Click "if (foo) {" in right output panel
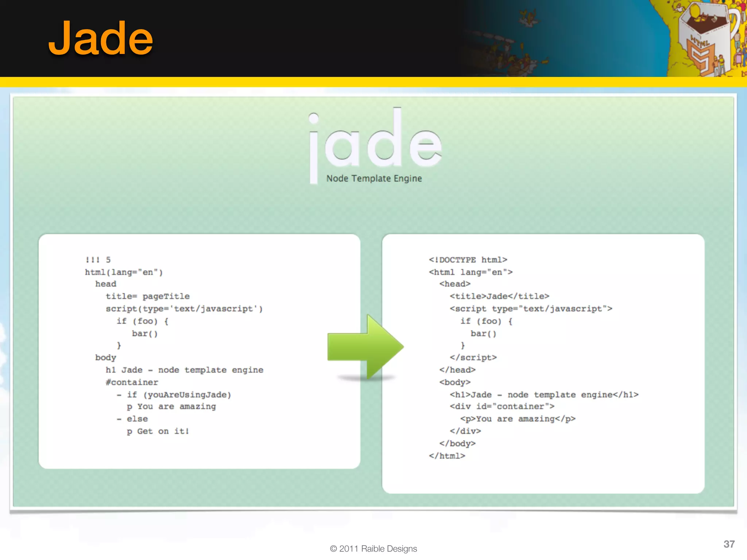The height and width of the screenshot is (560, 747). (x=486, y=321)
